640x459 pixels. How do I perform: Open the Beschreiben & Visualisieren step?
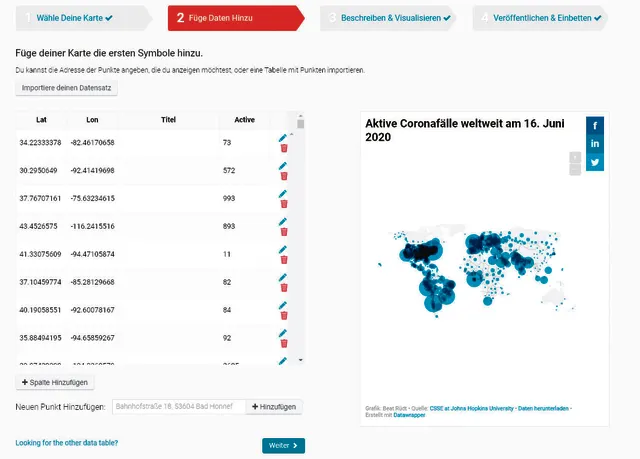(x=395, y=17)
